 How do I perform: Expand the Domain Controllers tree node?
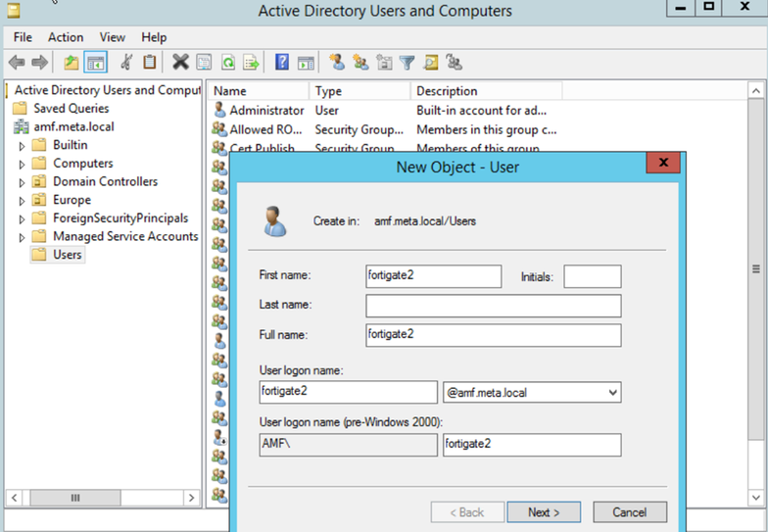click(22, 182)
